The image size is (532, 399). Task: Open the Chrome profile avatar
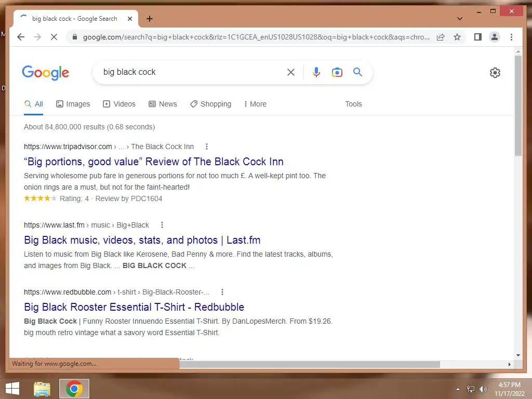click(495, 37)
